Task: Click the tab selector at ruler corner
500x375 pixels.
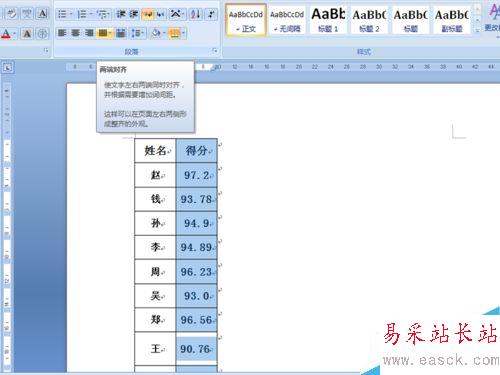Action: (7, 67)
